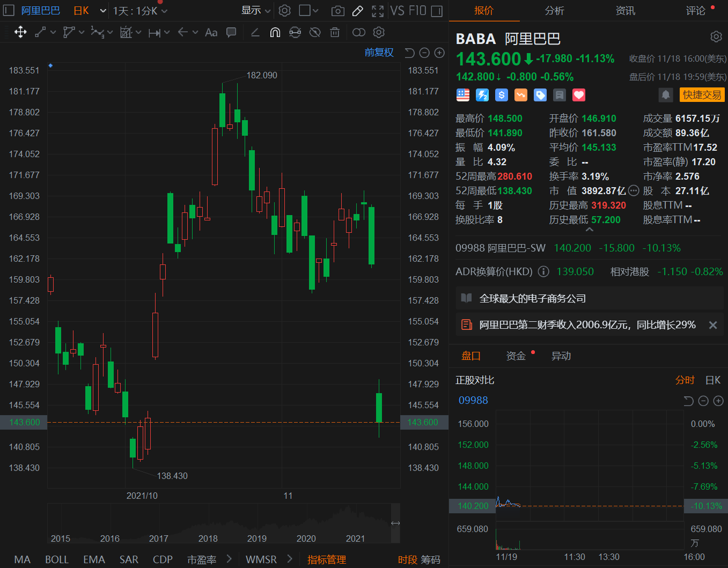Open the text annotation tool Aa

[x=211, y=32]
